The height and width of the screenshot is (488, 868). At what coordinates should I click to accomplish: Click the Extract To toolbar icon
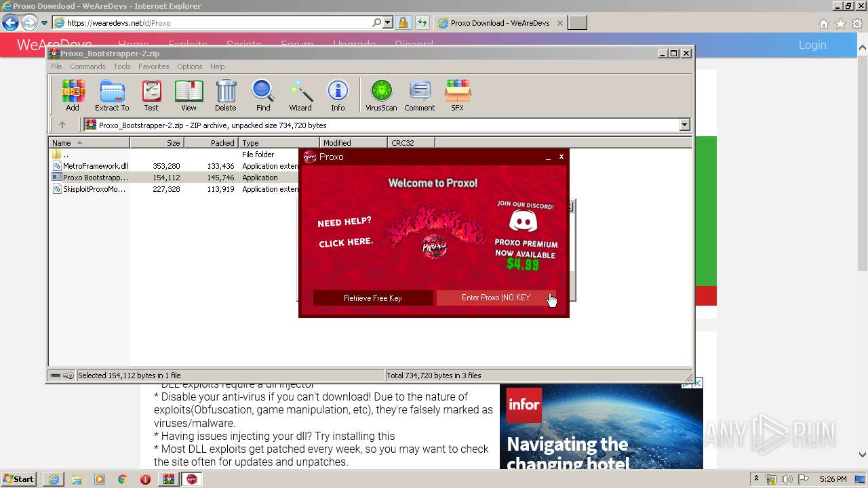pyautogui.click(x=112, y=95)
